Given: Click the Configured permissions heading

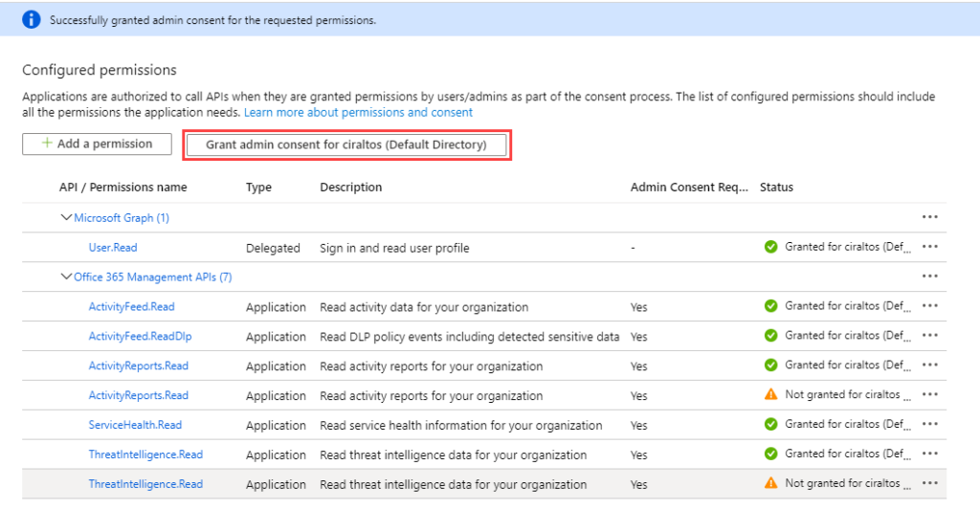Looking at the screenshot, I should point(100,70).
